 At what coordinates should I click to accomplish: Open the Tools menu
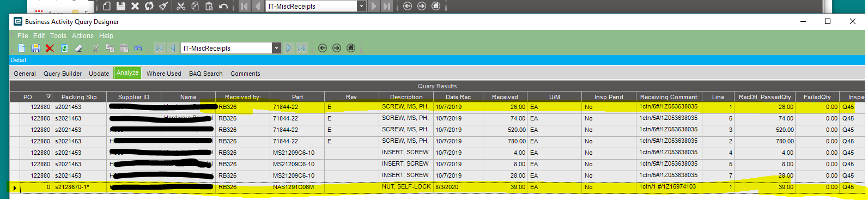(58, 36)
